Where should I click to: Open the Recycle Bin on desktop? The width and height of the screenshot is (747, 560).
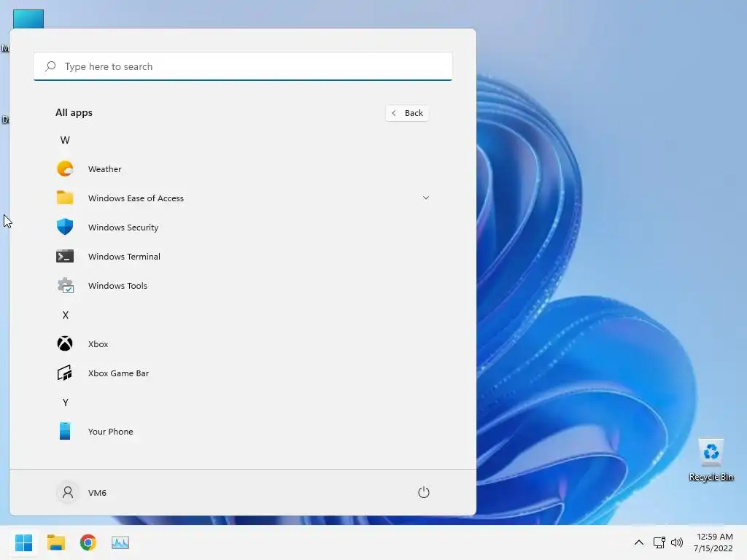click(x=711, y=460)
